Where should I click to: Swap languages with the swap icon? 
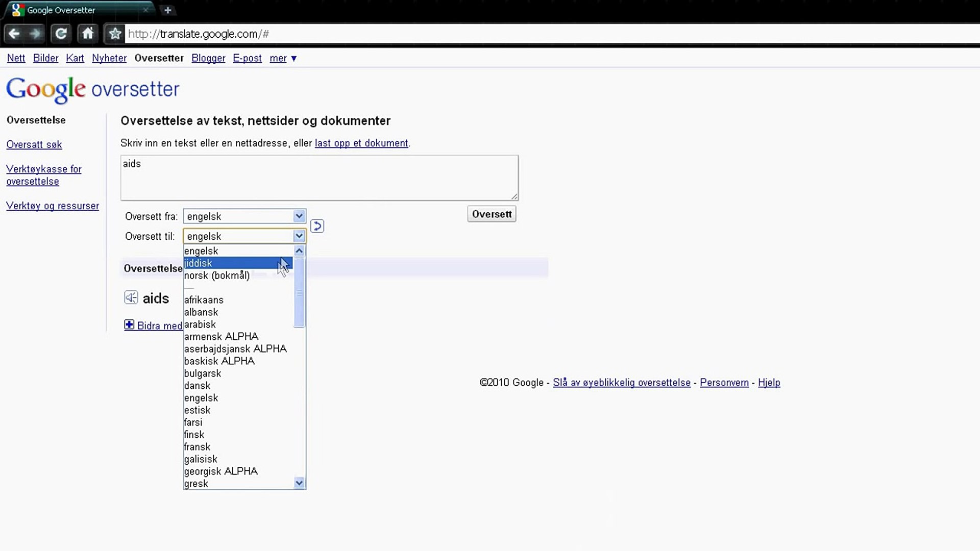click(317, 226)
